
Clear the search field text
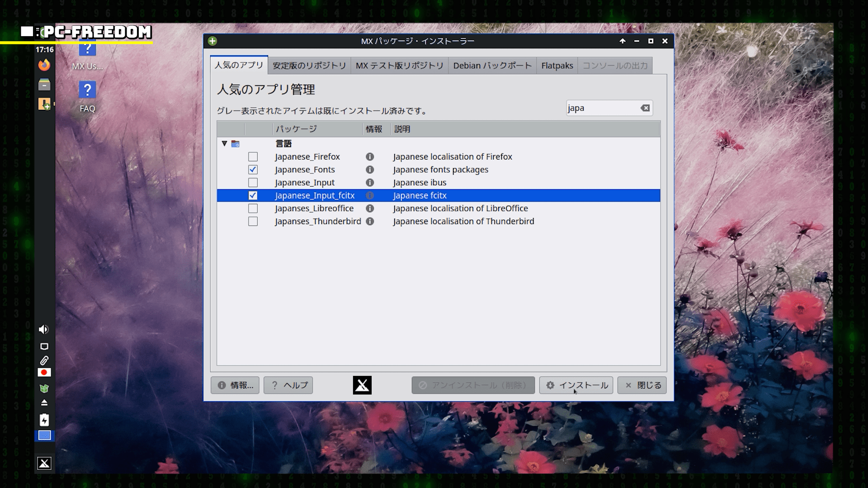[x=645, y=108]
